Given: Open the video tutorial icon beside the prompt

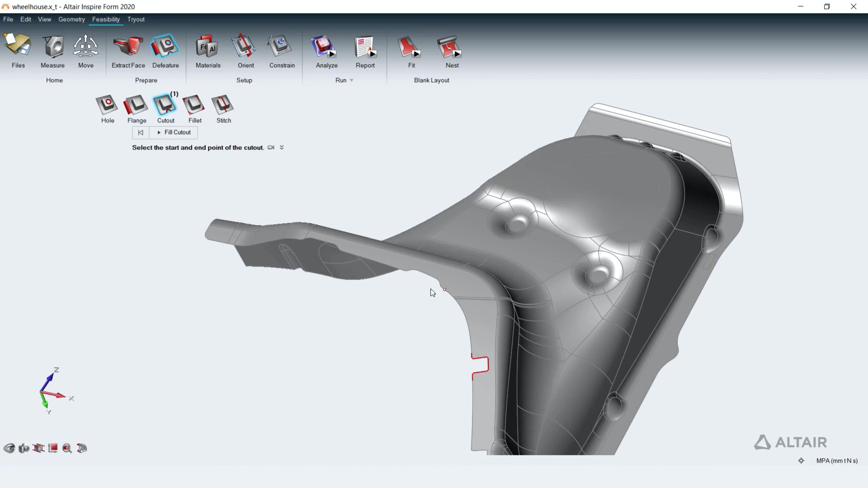Looking at the screenshot, I should point(271,147).
